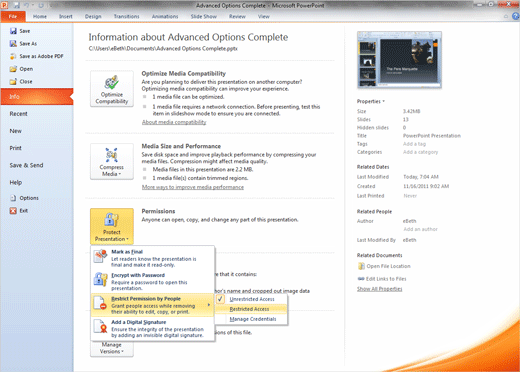This screenshot has height=372, width=520.
Task: Click the Help question mark icon
Action: 516,16
